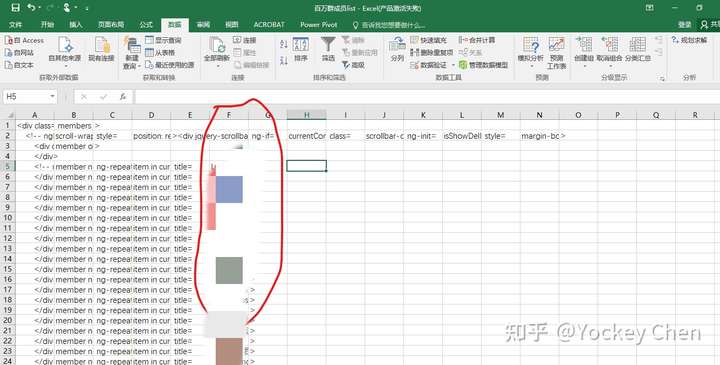This screenshot has width=720, height=365.
Task: Switch to the Review (审阅) tab
Action: (x=203, y=25)
